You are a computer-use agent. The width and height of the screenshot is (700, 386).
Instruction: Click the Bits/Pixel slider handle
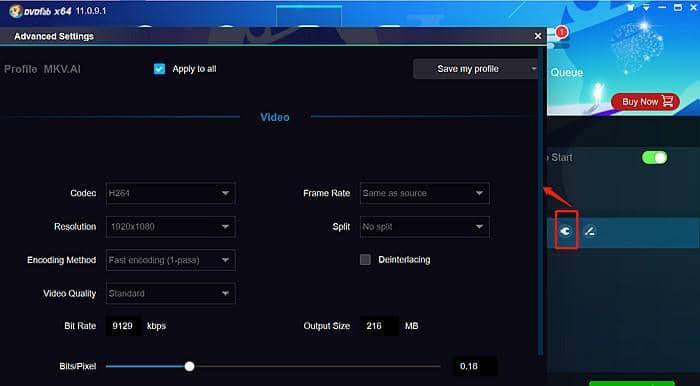tap(190, 366)
